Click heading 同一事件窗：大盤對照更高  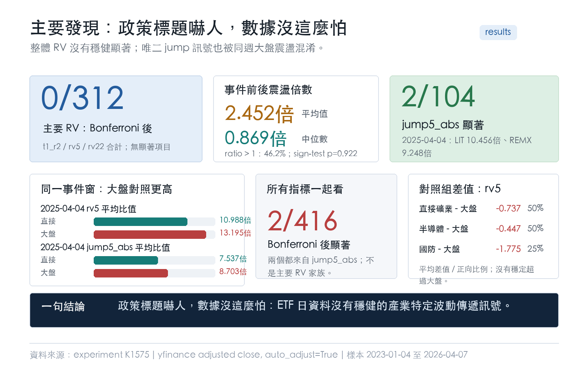[x=107, y=189]
